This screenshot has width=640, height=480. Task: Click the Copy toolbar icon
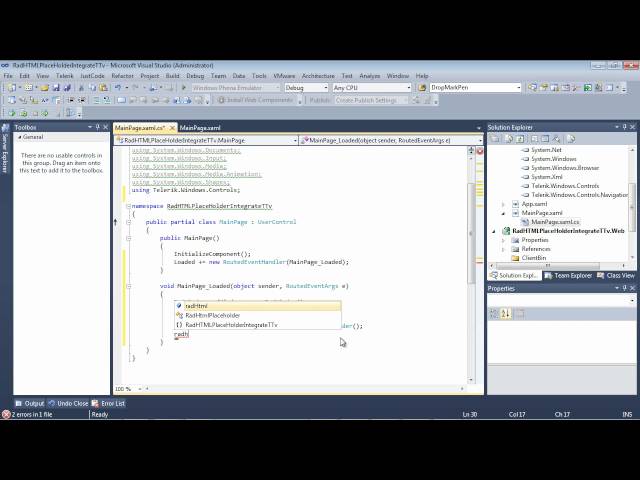92,88
